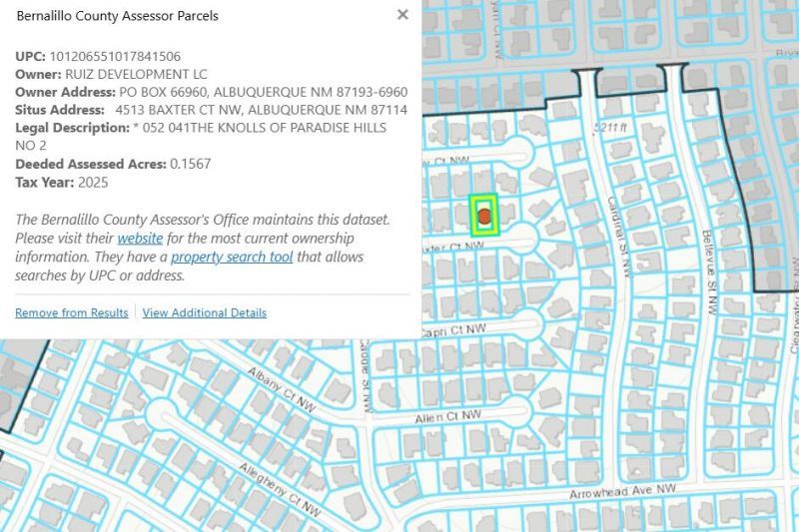Click the red marker on selected parcel
Image resolution: width=799 pixels, height=532 pixels.
(x=483, y=215)
